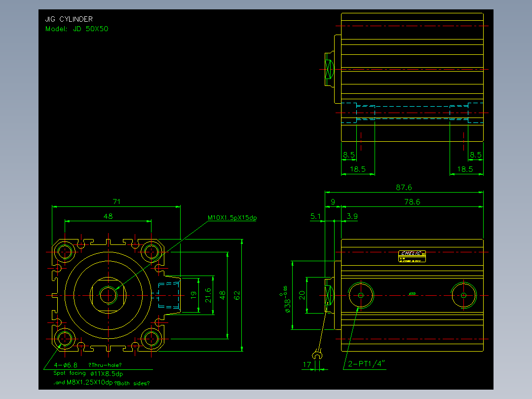
Task: Click the 78.6 body length dimension
Action: pyautogui.click(x=412, y=202)
